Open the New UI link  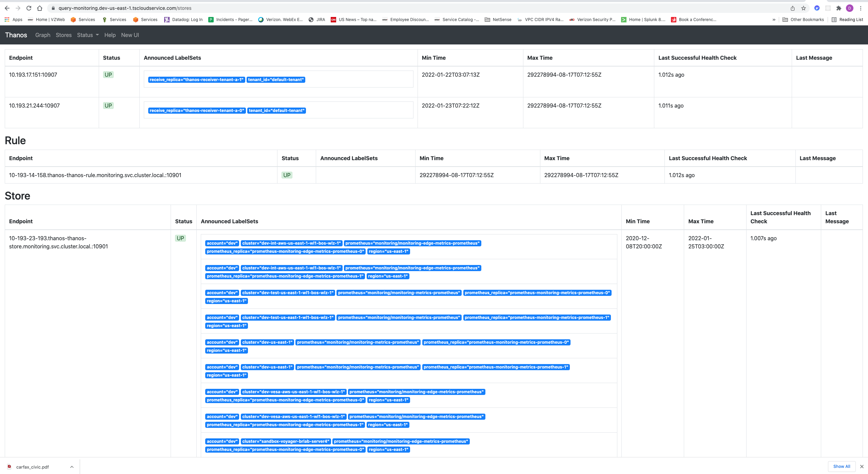pyautogui.click(x=130, y=35)
